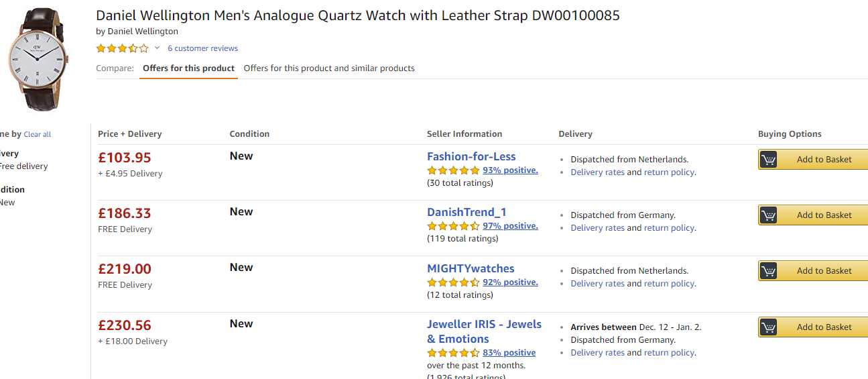
Task: Click the DanishTrend_1 seller rating stars
Action: (x=453, y=226)
